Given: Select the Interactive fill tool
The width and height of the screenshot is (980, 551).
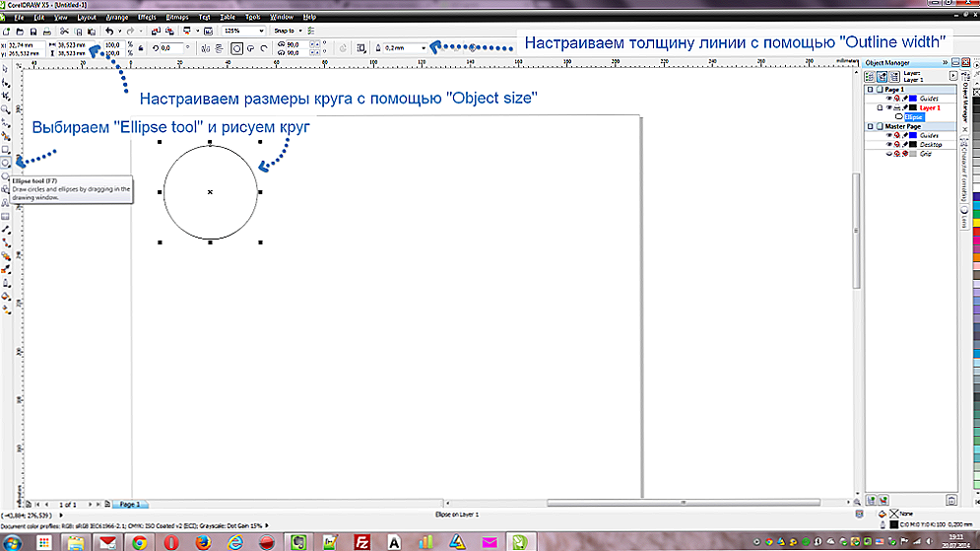Looking at the screenshot, I should pyautogui.click(x=6, y=310).
